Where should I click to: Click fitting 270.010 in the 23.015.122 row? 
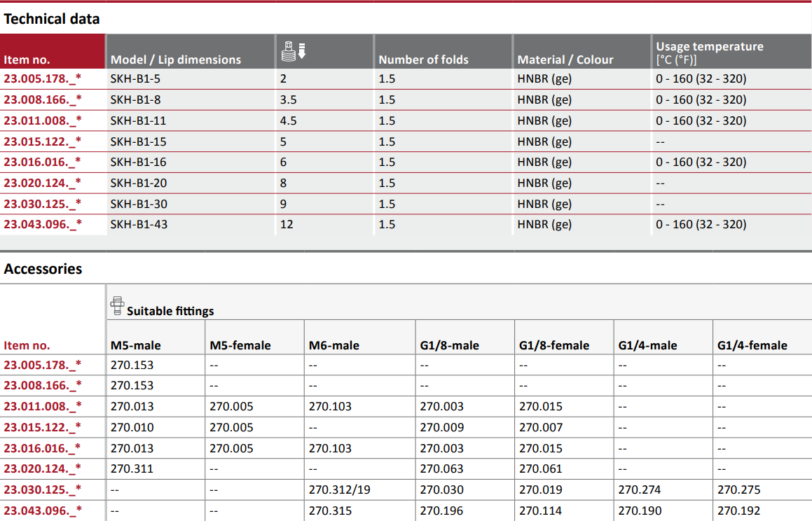pyautogui.click(x=132, y=427)
